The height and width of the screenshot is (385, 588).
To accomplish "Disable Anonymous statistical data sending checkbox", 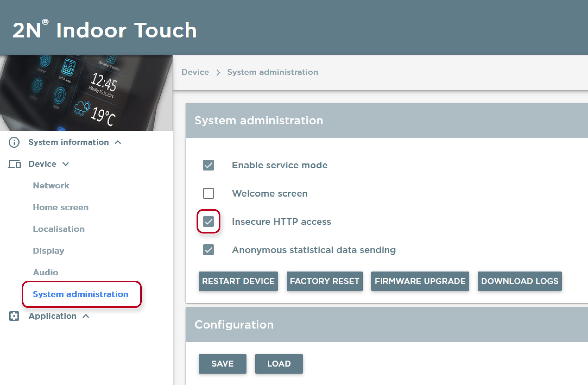I will point(208,250).
